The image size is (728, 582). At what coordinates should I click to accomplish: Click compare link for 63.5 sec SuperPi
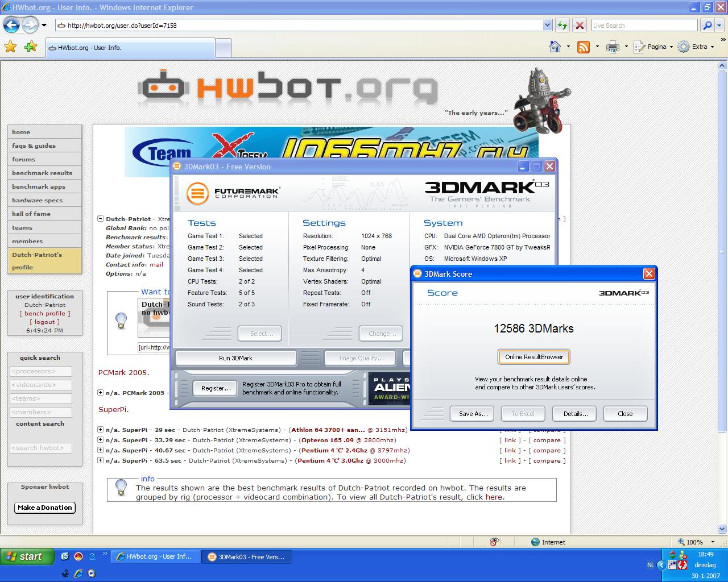coord(547,460)
